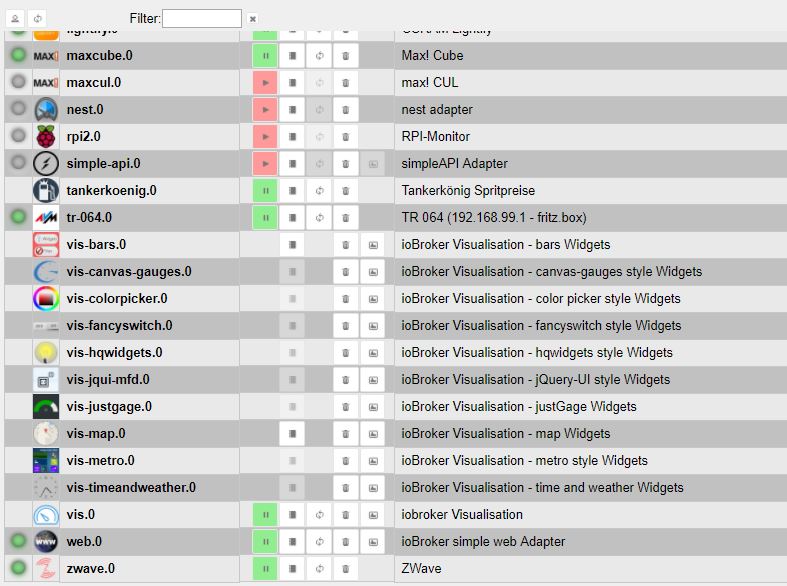Reload the tankerkoenig.0 instance
Image resolution: width=787 pixels, height=586 pixels.
click(x=319, y=191)
